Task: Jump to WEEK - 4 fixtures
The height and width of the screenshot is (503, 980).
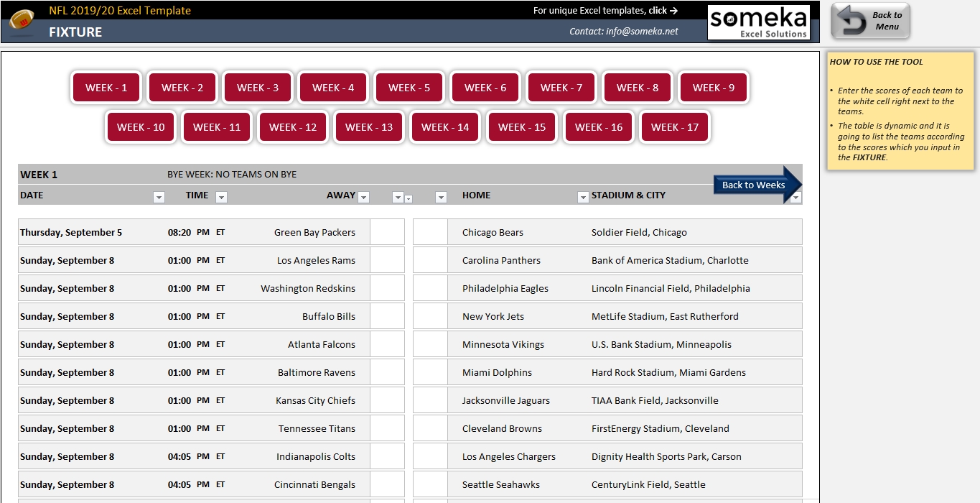Action: coord(333,88)
